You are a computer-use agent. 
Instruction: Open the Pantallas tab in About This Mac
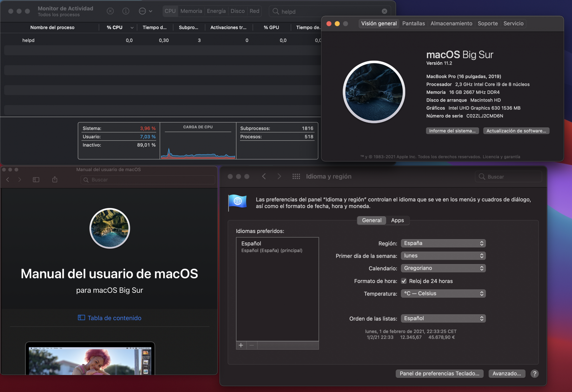[x=414, y=23]
